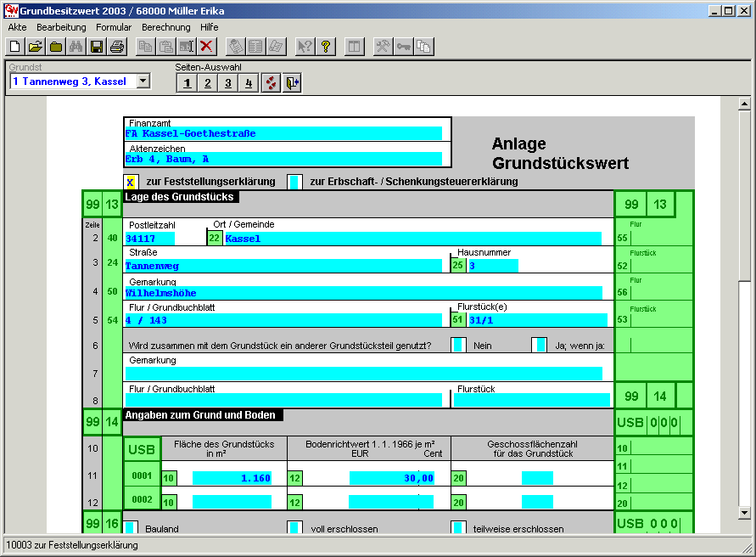Click the Gemarkung field Wilhelmshöhe

coord(363,293)
